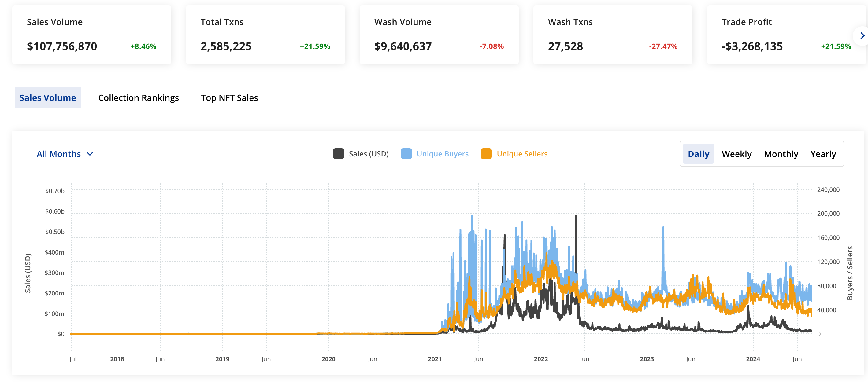Switch to the Collection Rankings tab

(139, 97)
